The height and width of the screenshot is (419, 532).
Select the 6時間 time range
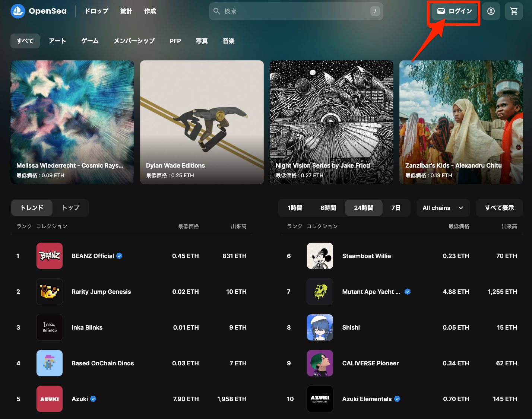point(328,208)
